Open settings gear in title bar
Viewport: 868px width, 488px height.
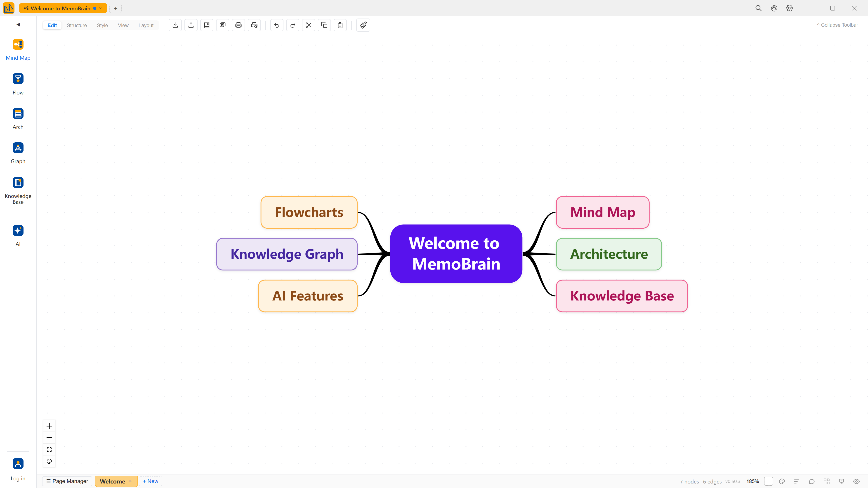click(x=790, y=8)
